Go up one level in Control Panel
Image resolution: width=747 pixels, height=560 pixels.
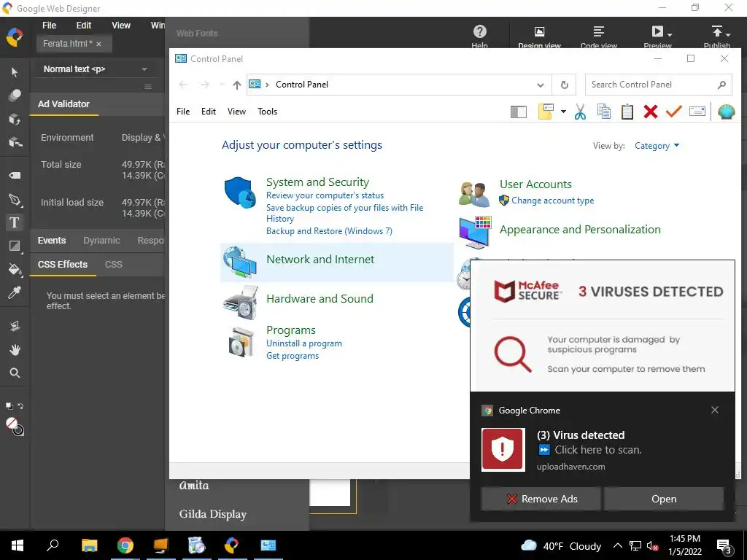[237, 85]
